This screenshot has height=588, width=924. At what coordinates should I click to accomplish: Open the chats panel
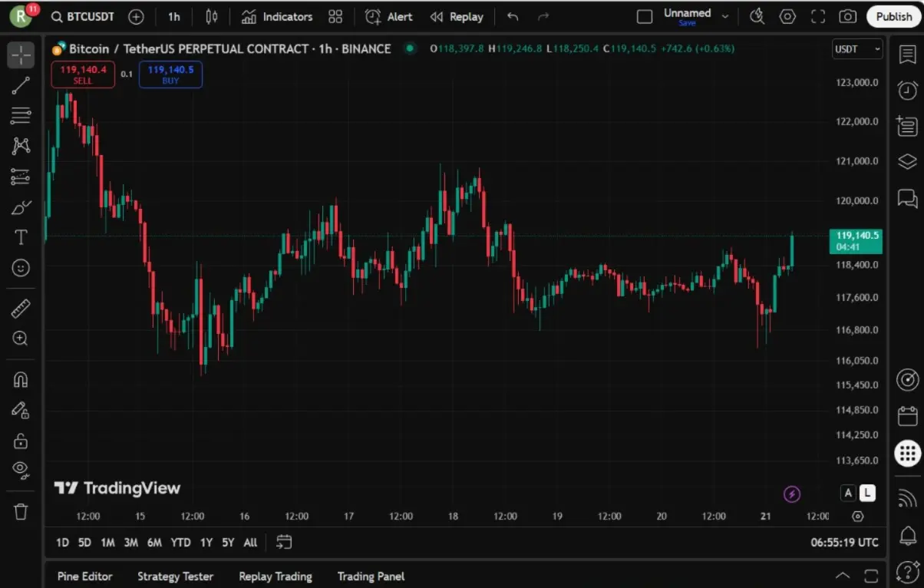[907, 198]
